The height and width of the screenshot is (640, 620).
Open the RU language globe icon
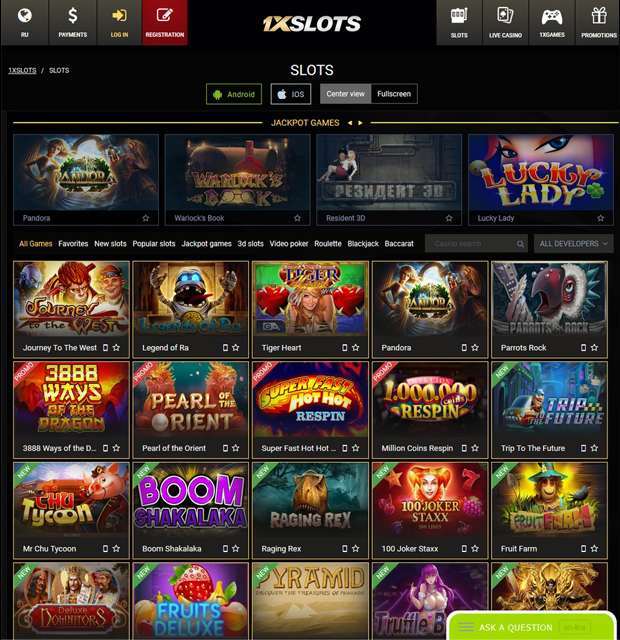tap(24, 16)
